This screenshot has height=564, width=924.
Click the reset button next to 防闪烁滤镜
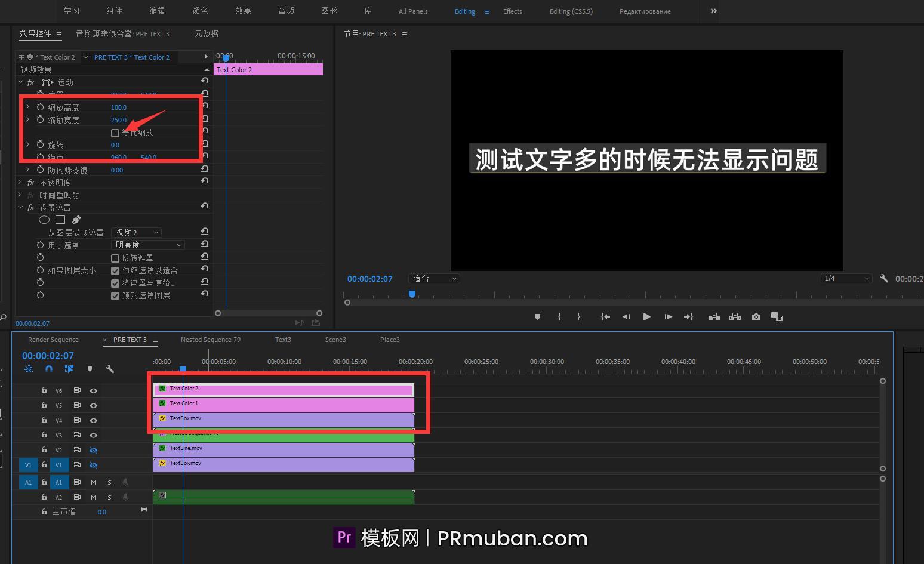(x=205, y=168)
